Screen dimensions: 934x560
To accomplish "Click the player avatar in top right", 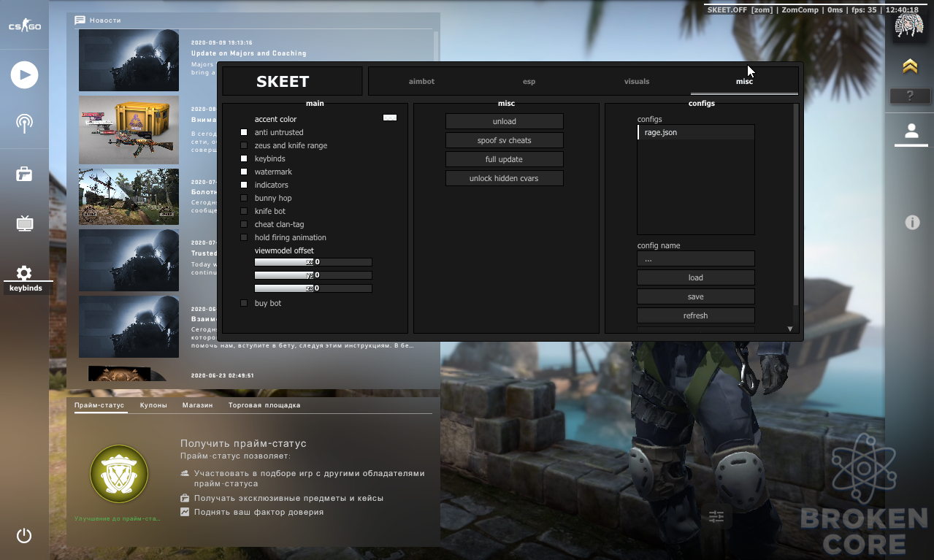I will click(x=909, y=27).
